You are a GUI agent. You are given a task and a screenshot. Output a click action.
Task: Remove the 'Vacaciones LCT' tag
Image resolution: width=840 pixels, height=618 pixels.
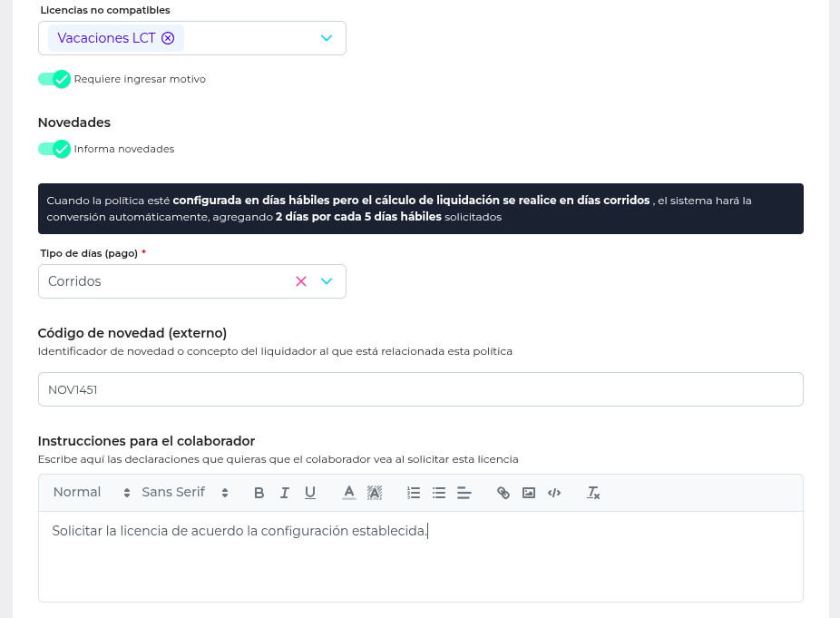pos(168,38)
